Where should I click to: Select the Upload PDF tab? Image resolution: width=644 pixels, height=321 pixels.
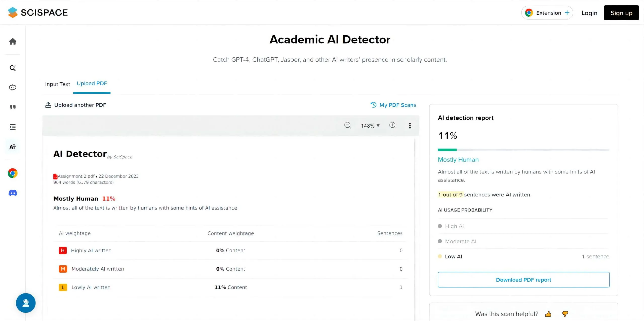(92, 84)
